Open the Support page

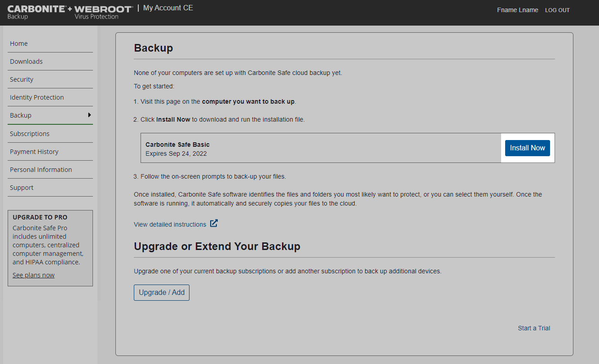(22, 188)
